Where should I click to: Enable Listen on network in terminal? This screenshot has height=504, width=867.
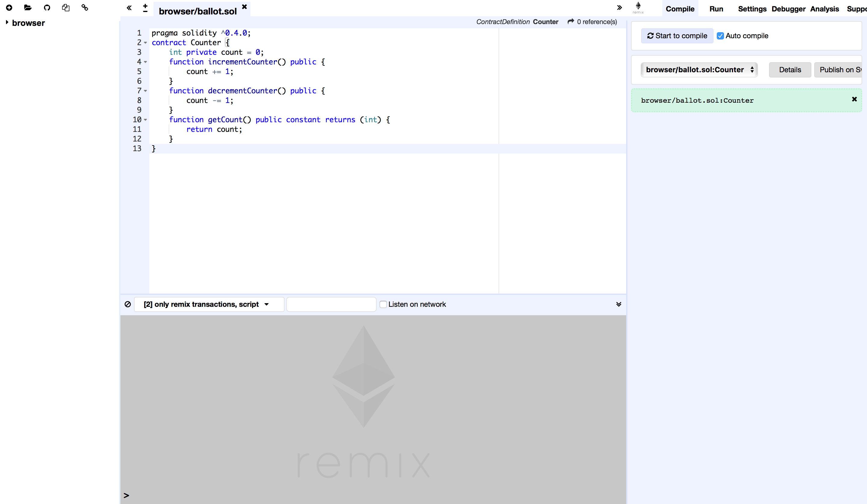pyautogui.click(x=383, y=304)
